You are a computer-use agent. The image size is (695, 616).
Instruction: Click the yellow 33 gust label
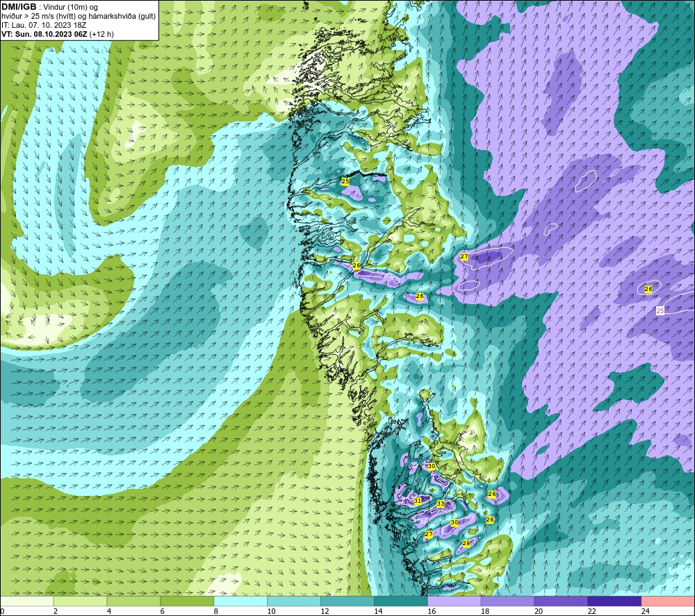(x=440, y=503)
